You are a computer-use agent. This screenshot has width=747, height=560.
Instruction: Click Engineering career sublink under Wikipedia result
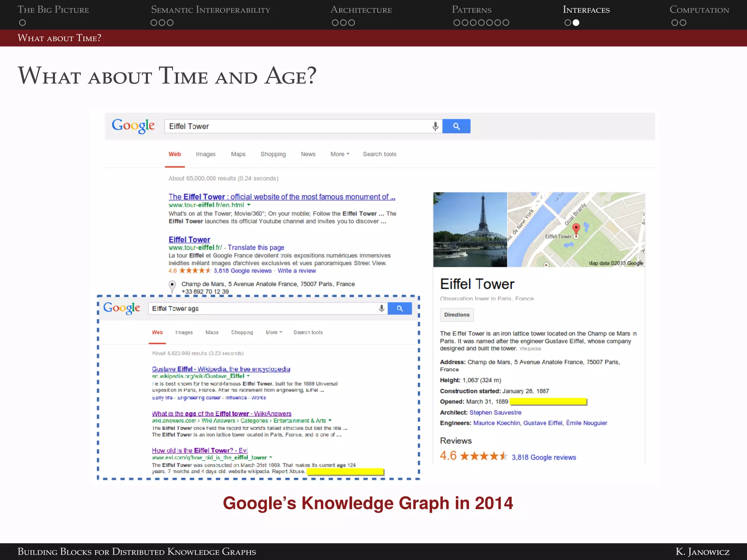pyautogui.click(x=199, y=398)
